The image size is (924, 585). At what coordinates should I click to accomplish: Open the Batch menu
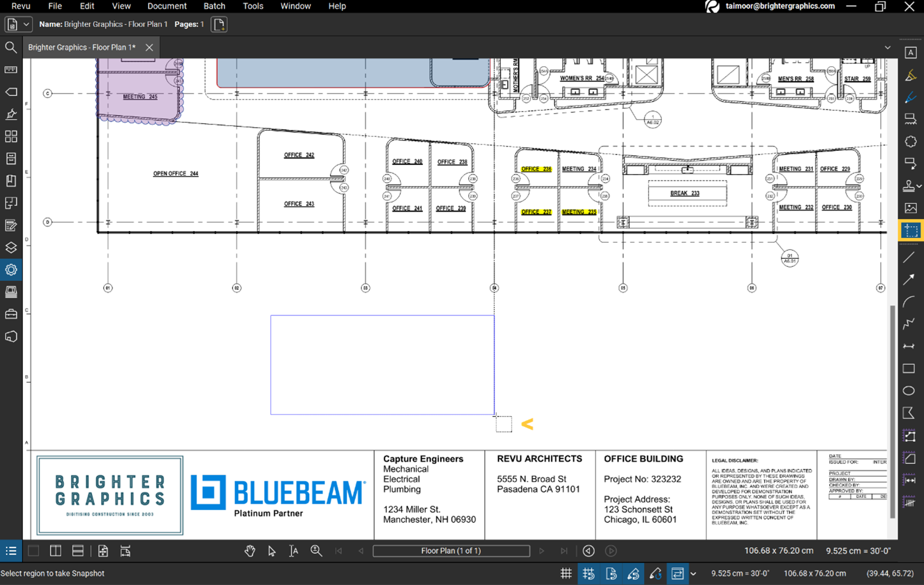214,6
